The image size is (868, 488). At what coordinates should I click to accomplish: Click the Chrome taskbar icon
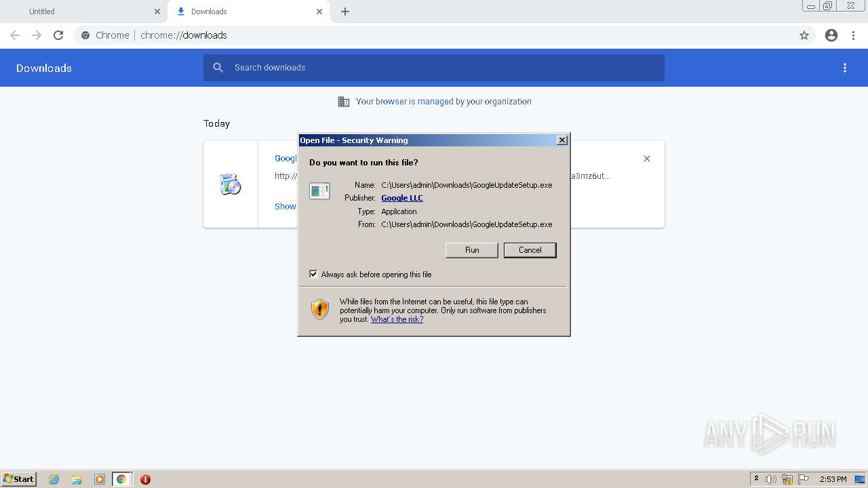[x=121, y=479]
